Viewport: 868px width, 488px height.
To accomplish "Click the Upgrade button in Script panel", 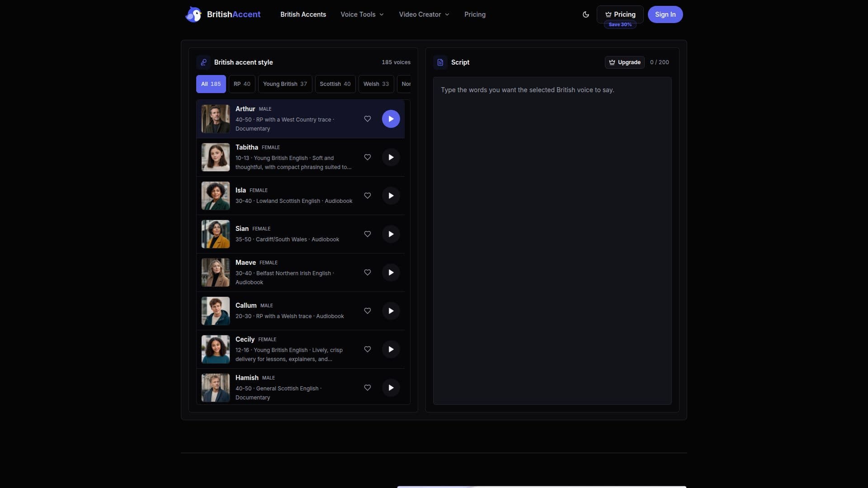I will (625, 62).
